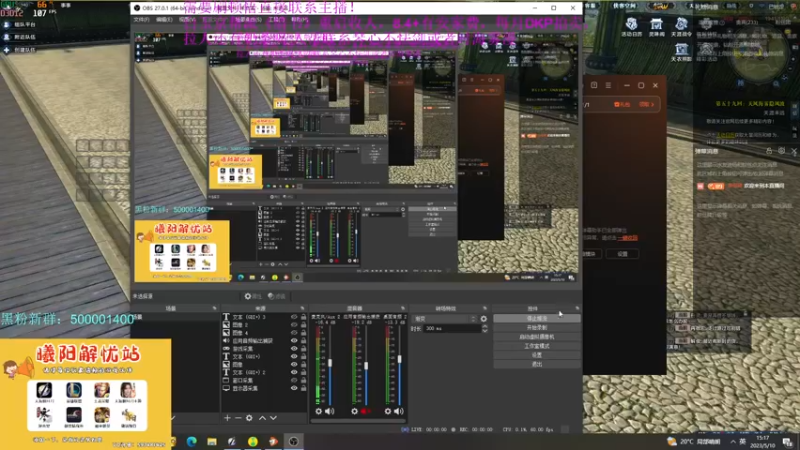800x450 pixels.
Task: Toggle visibility of 图像 2 source
Action: click(x=294, y=324)
